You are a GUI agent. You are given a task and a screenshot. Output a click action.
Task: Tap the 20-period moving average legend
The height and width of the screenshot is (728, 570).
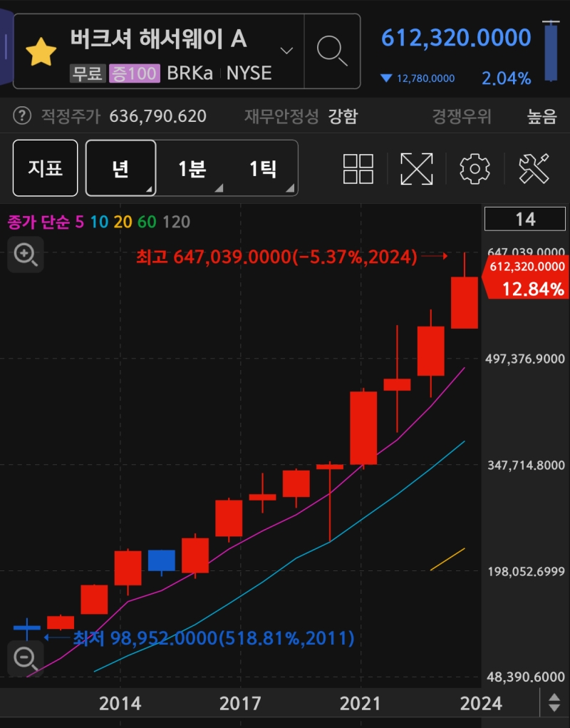[123, 222]
